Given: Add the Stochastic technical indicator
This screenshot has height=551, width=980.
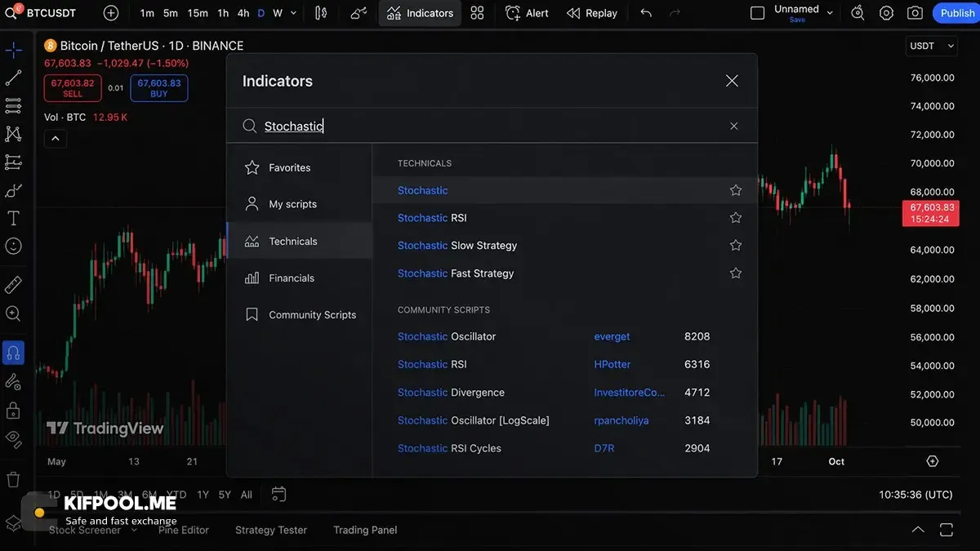Looking at the screenshot, I should [564, 190].
